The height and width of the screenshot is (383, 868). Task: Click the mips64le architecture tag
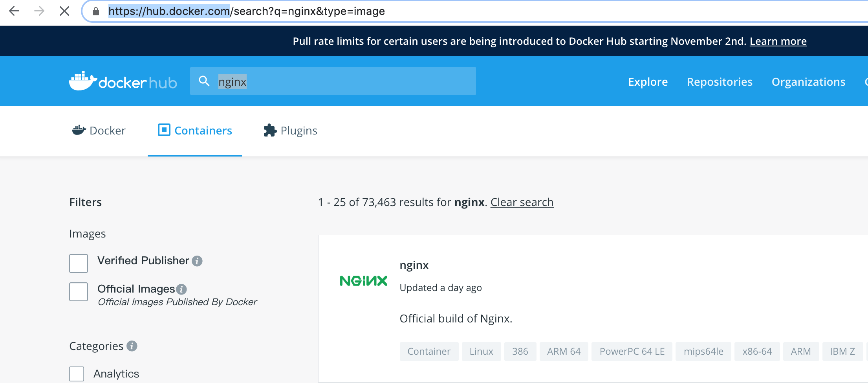[703, 351]
